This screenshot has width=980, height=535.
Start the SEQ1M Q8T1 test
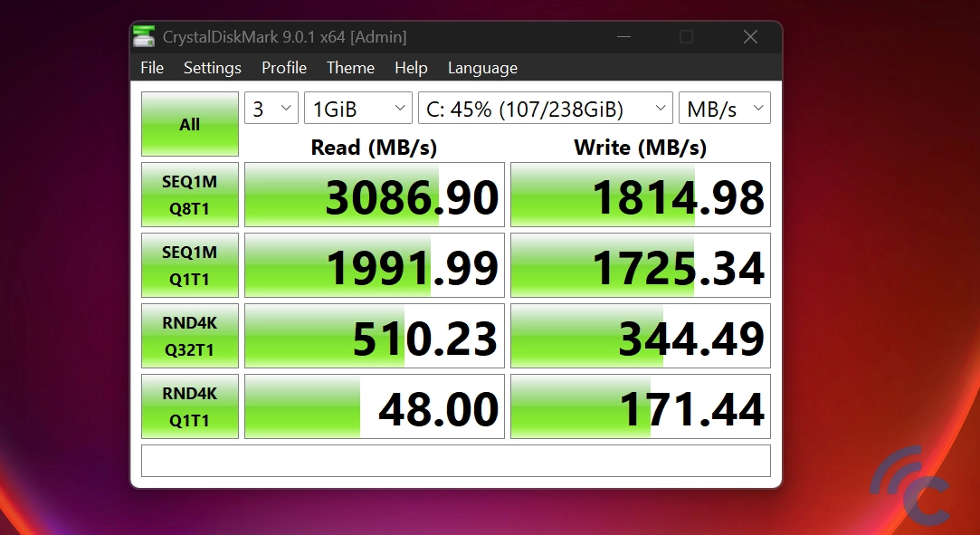190,195
